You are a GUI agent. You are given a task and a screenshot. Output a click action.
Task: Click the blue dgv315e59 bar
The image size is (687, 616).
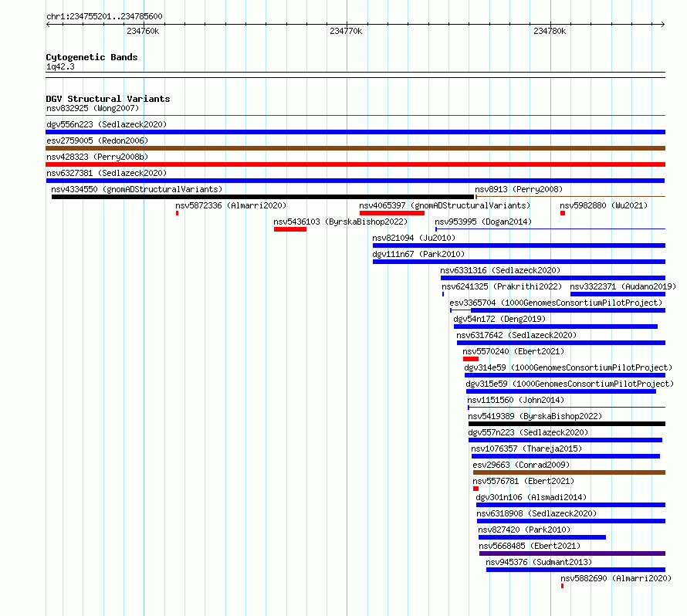point(561,391)
